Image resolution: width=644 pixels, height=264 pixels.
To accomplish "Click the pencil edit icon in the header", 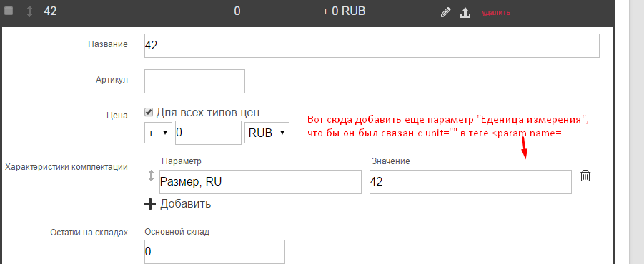I will click(445, 12).
